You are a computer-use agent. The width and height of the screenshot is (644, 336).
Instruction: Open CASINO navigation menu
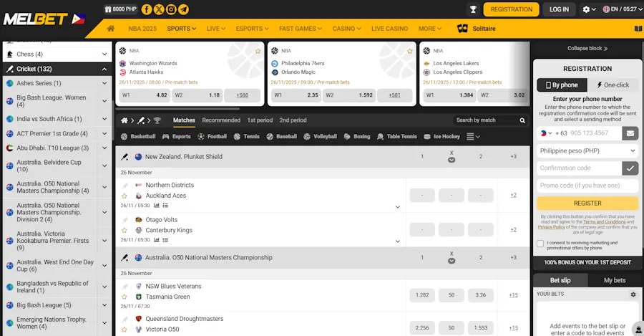click(x=346, y=29)
